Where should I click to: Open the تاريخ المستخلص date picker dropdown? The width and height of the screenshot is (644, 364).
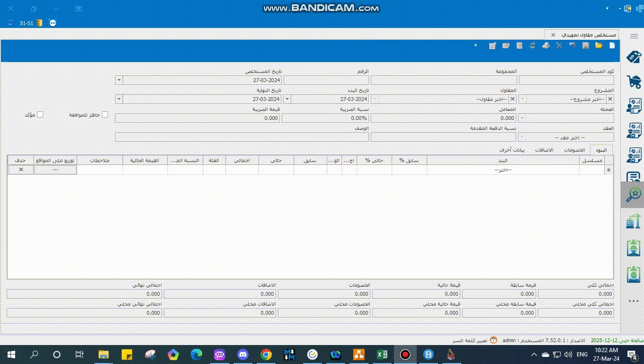[x=119, y=81]
